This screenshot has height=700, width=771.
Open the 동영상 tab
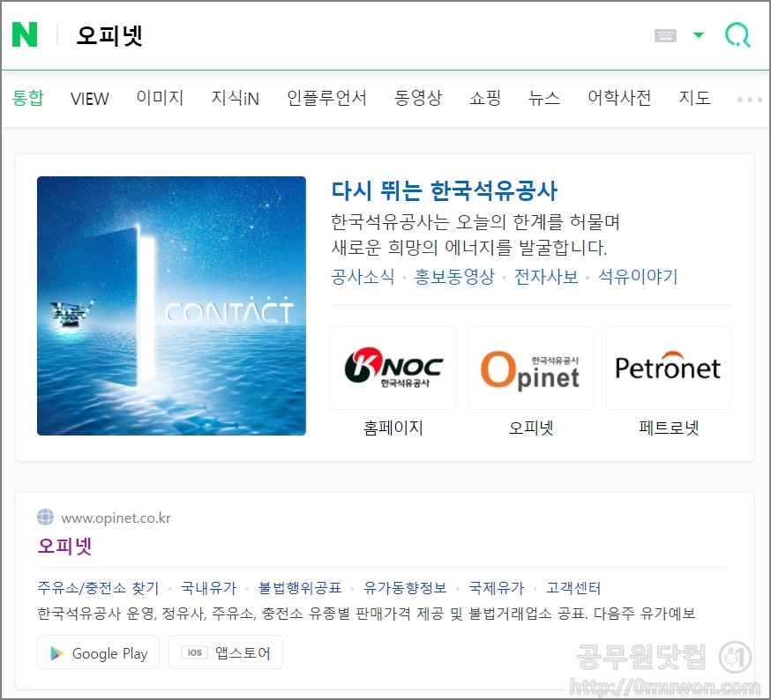click(418, 98)
